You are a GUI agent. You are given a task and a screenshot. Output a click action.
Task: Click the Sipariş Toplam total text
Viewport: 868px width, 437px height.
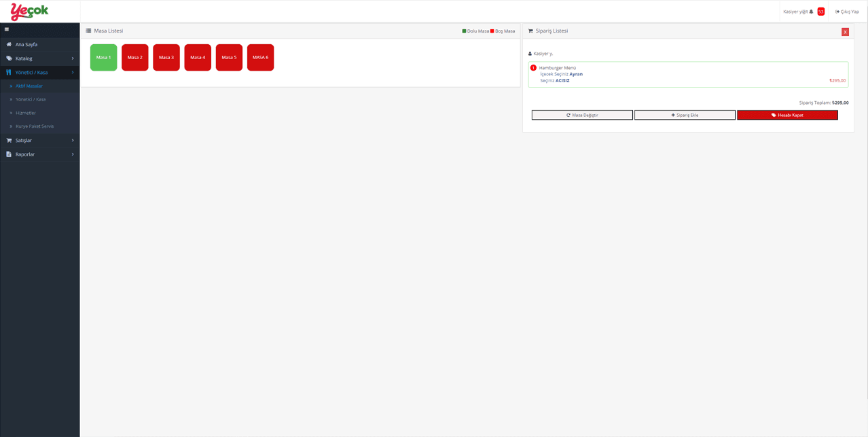pyautogui.click(x=824, y=103)
